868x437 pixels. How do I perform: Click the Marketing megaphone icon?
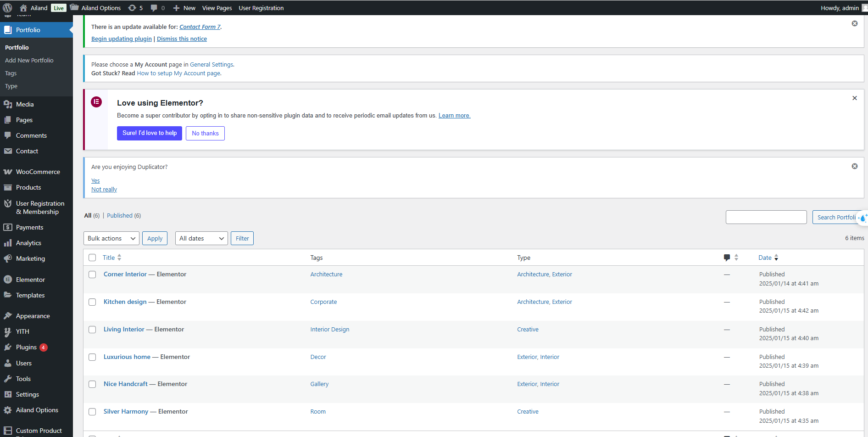click(8, 258)
